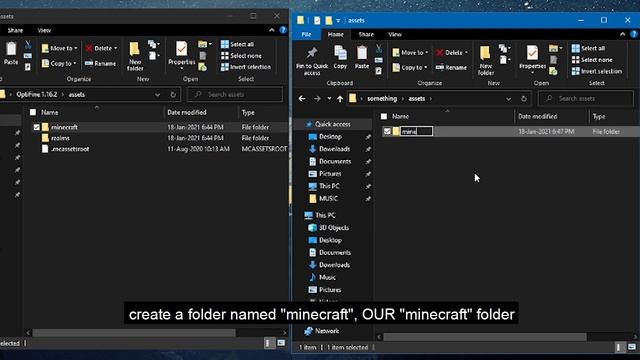Viewport: 640px width, 360px height.
Task: Open recent locations dropdown in right window
Action: pos(329,98)
